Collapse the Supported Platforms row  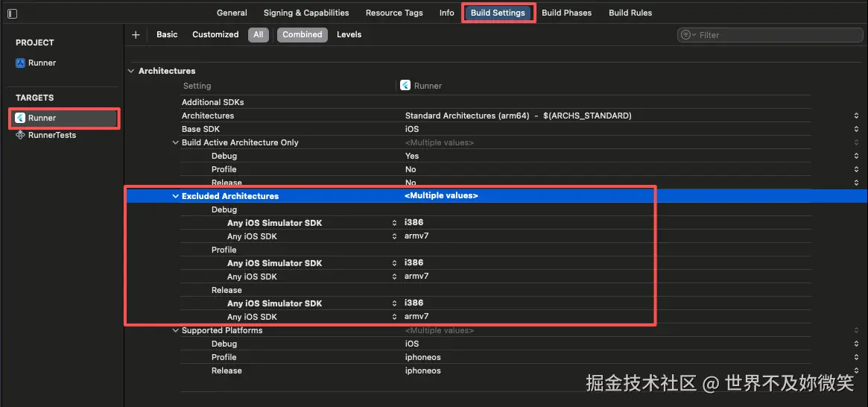(x=176, y=330)
